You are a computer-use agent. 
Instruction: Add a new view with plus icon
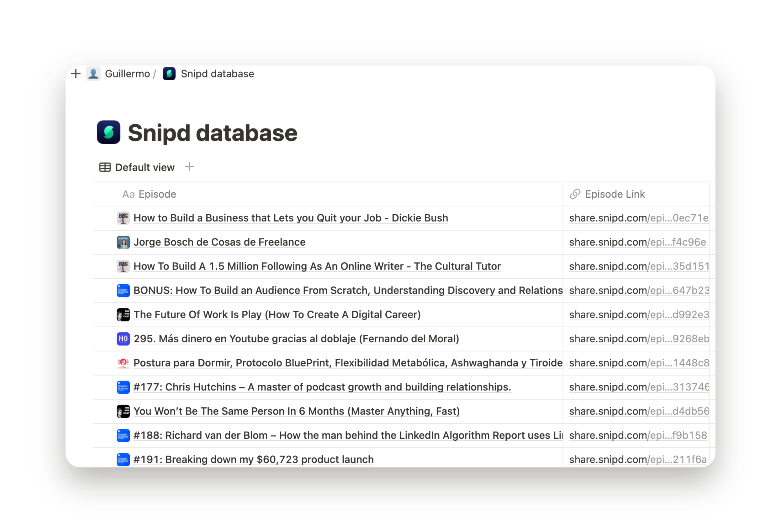click(x=189, y=167)
